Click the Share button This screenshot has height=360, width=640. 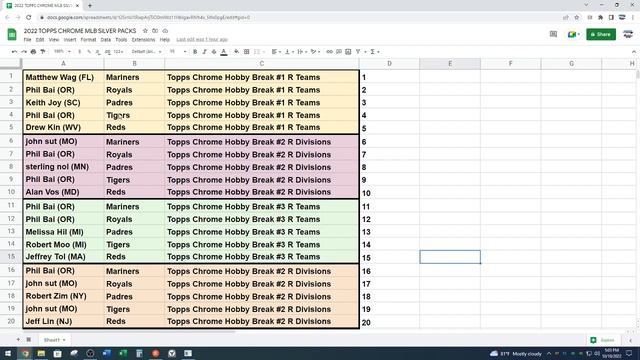601,34
